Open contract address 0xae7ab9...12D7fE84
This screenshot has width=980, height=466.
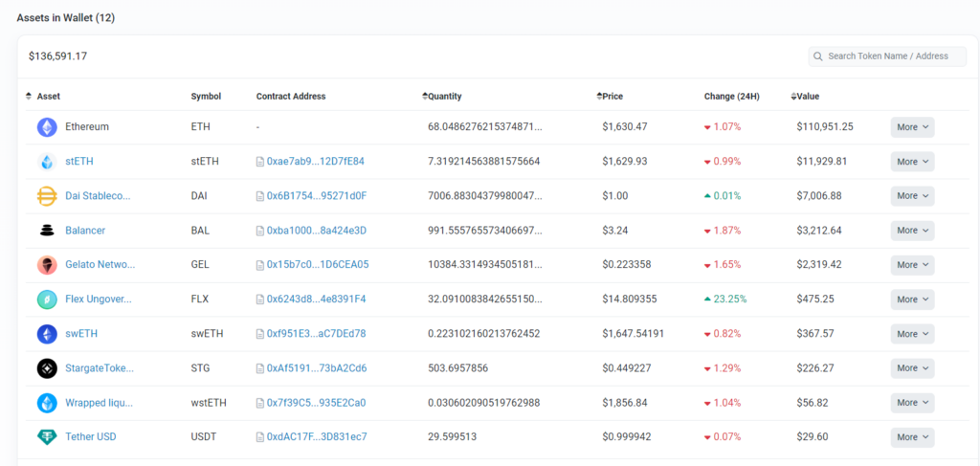click(x=316, y=161)
